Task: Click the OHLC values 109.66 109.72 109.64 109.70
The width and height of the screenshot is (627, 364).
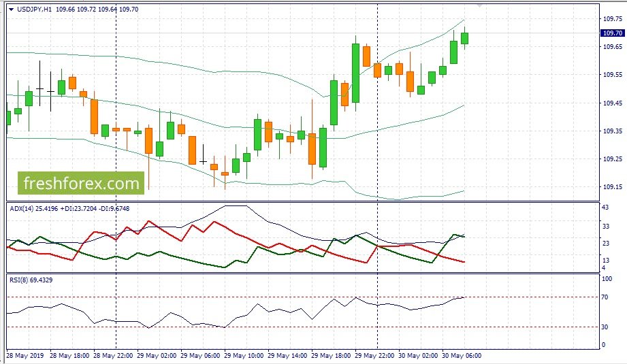Action: tap(97, 10)
